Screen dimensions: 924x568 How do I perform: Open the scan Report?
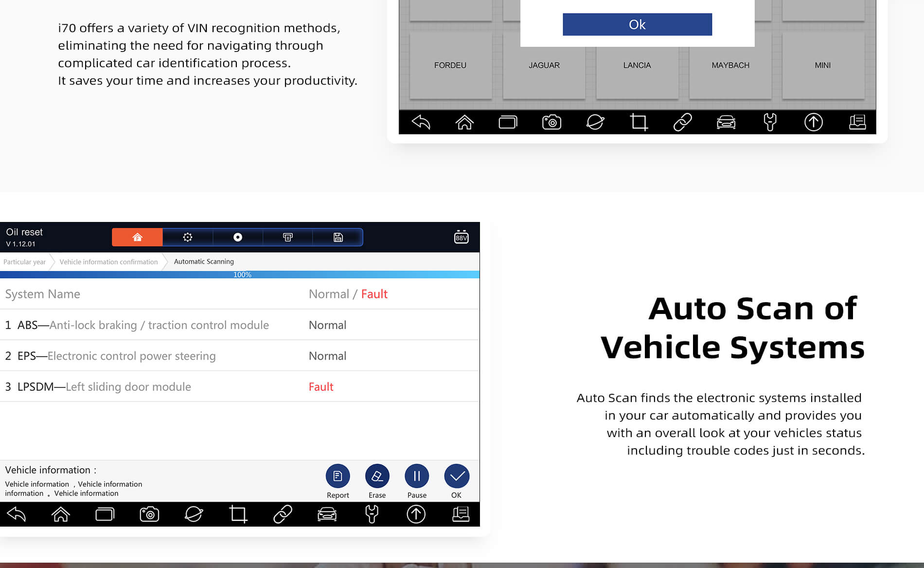(x=338, y=476)
